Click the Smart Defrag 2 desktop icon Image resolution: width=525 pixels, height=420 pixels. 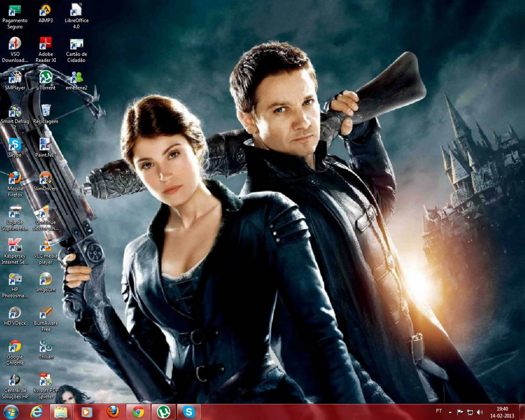coord(15,118)
